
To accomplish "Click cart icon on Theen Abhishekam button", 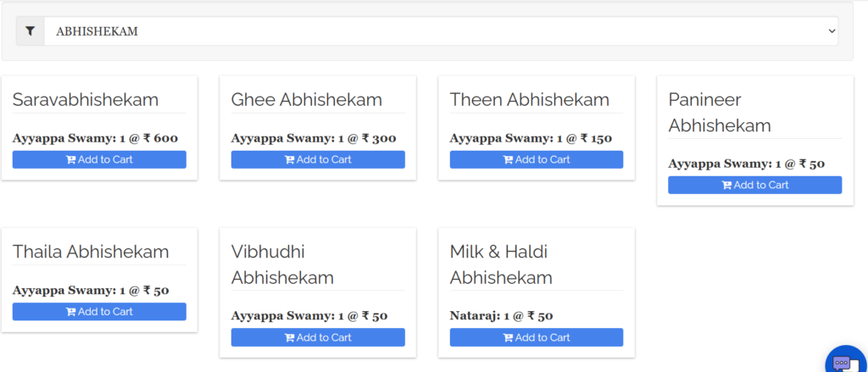I will 509,160.
